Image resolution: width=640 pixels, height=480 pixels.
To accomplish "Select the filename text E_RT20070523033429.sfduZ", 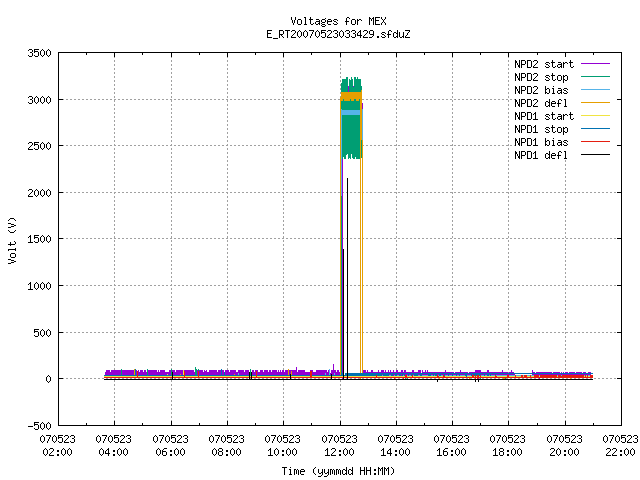I will (x=338, y=34).
